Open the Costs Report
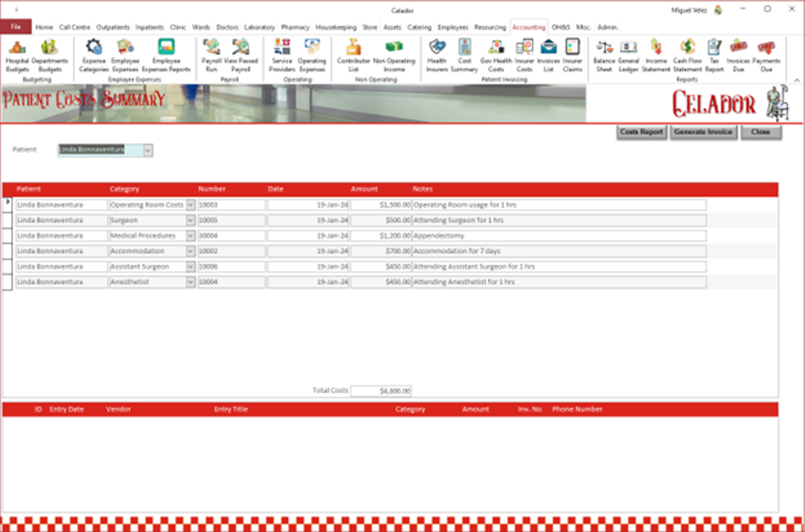The height and width of the screenshot is (532, 805). pyautogui.click(x=640, y=131)
